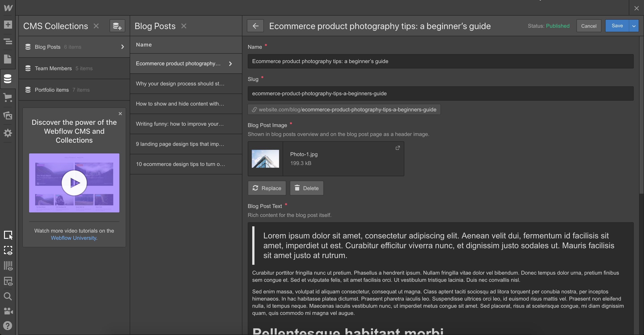
Task: Open the Pages panel
Action: click(x=8, y=59)
